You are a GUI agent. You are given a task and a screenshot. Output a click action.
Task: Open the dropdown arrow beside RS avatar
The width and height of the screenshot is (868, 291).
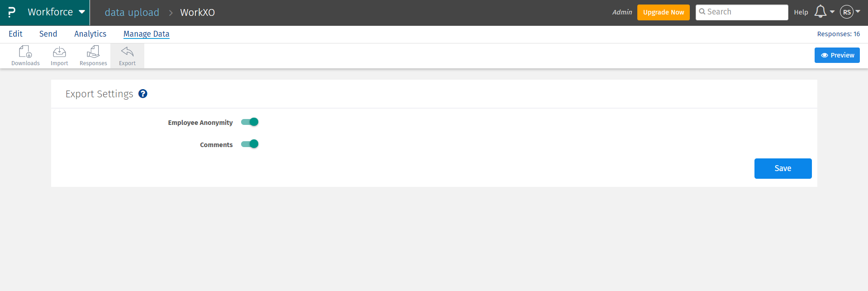tap(858, 11)
